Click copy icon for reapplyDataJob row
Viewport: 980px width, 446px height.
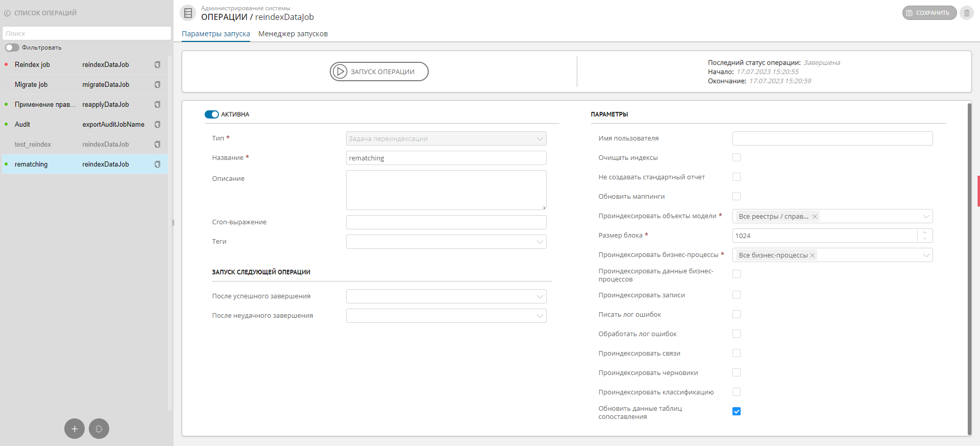point(157,105)
